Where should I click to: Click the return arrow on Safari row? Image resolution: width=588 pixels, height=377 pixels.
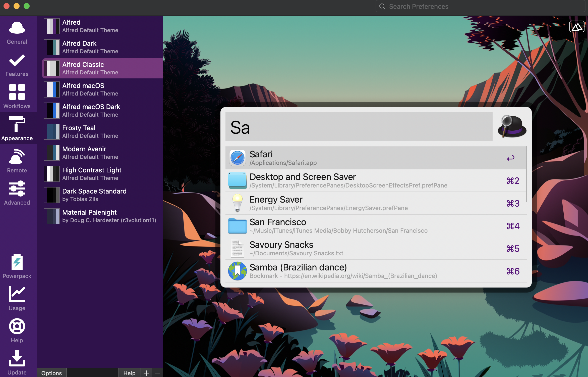pyautogui.click(x=511, y=158)
